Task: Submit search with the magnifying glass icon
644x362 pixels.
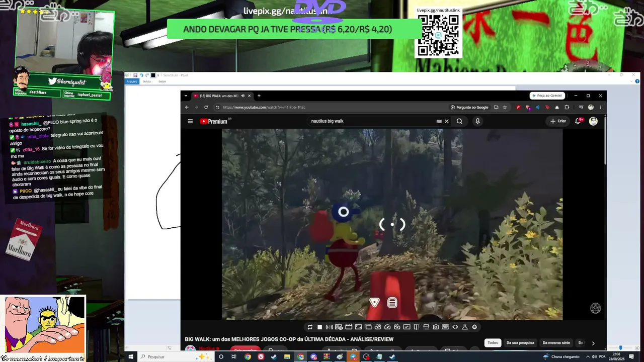Action: [x=459, y=121]
